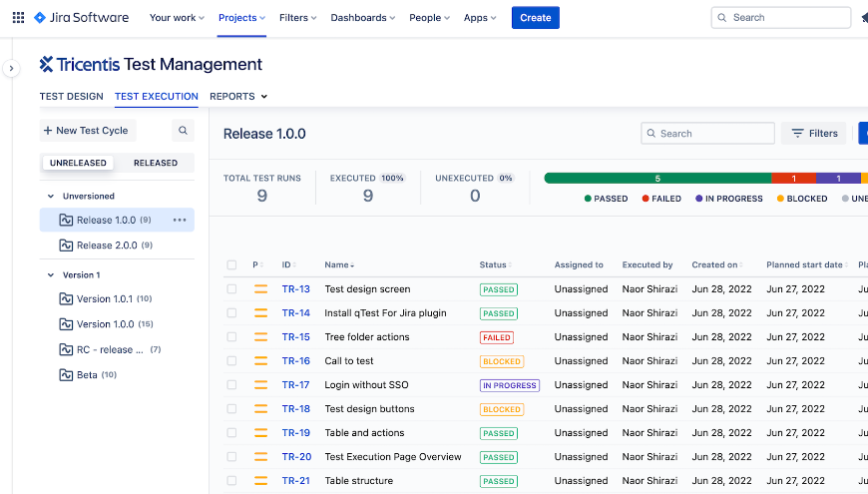The width and height of the screenshot is (868, 494).
Task: Open the Jira app switcher grid icon
Action: [x=18, y=18]
